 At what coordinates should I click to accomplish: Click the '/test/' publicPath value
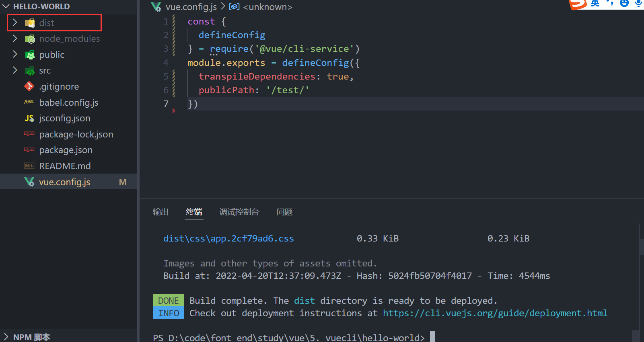[x=288, y=90]
